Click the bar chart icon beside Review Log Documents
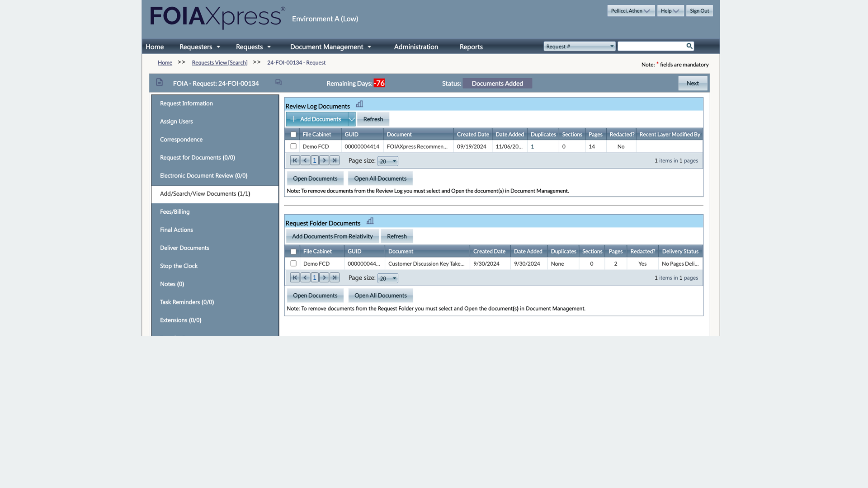This screenshot has width=868, height=488. [359, 104]
